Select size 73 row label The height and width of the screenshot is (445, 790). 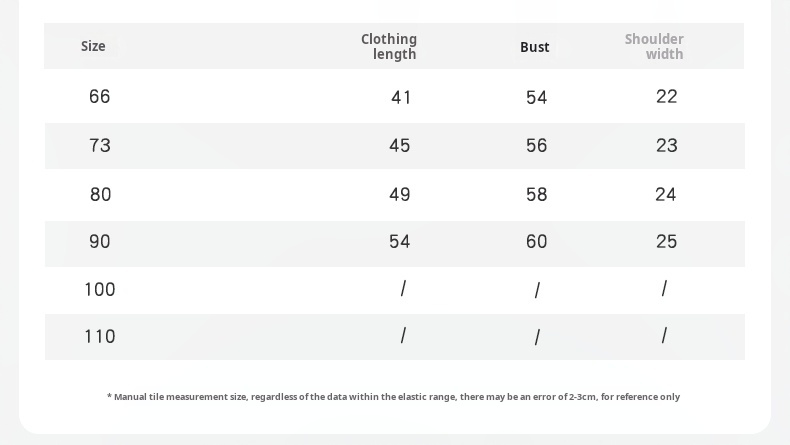pos(100,146)
